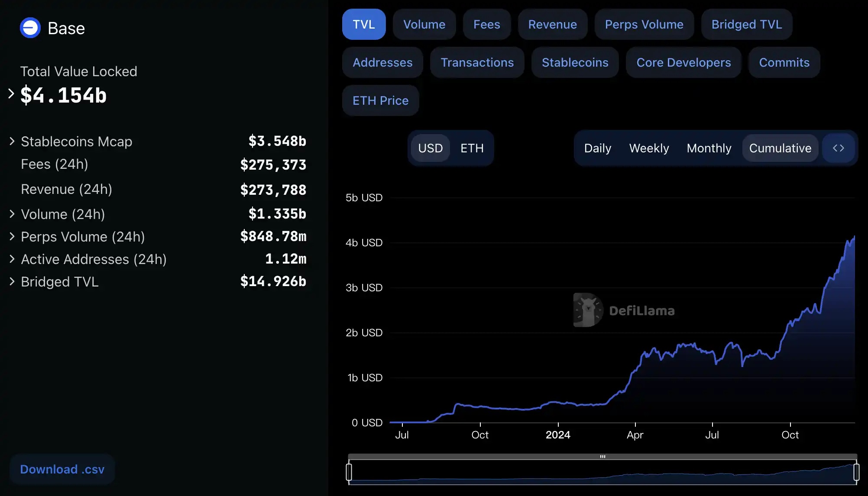Enable the Perps Volume chart metric
Image resolution: width=868 pixels, height=496 pixels.
(644, 24)
